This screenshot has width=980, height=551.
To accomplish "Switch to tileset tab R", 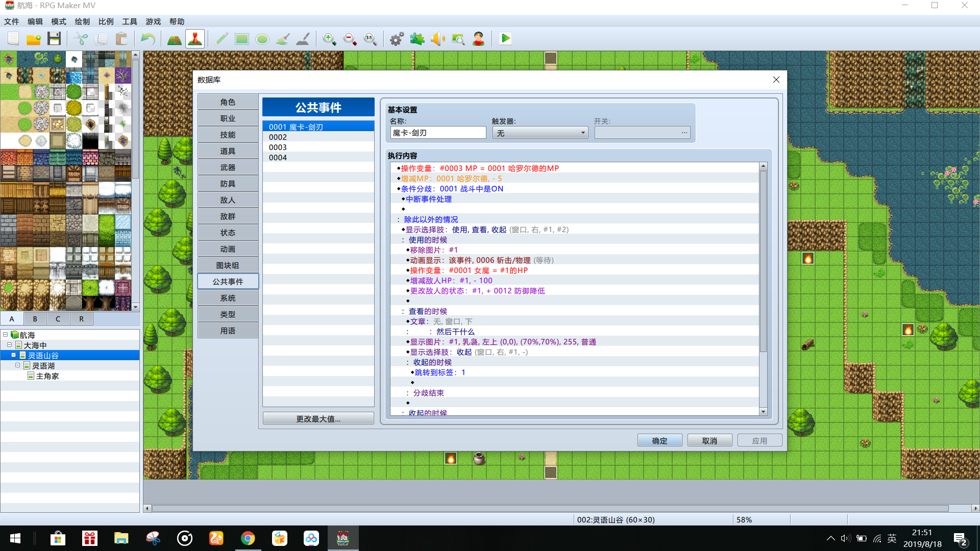I will (81, 319).
